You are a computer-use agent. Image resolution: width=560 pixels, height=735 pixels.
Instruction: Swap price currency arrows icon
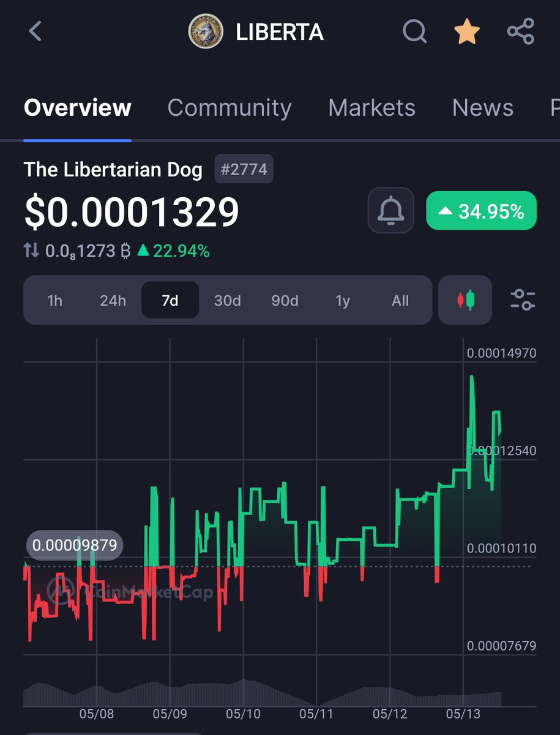[x=32, y=251]
